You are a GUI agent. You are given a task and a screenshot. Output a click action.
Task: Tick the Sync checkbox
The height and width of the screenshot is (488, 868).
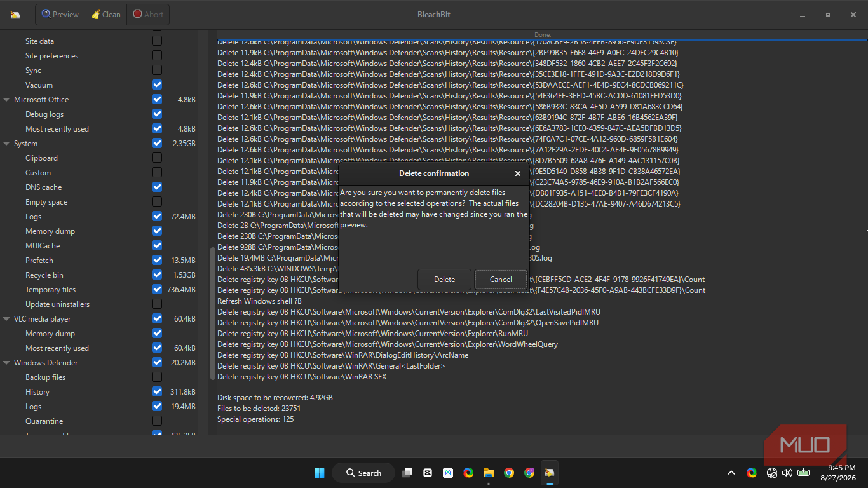(x=157, y=71)
